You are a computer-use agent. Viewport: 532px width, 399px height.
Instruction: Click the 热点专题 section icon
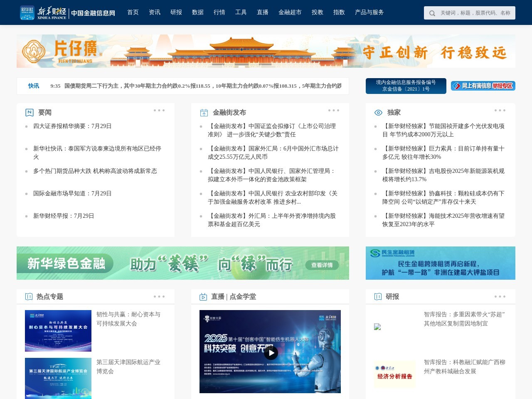(x=28, y=297)
